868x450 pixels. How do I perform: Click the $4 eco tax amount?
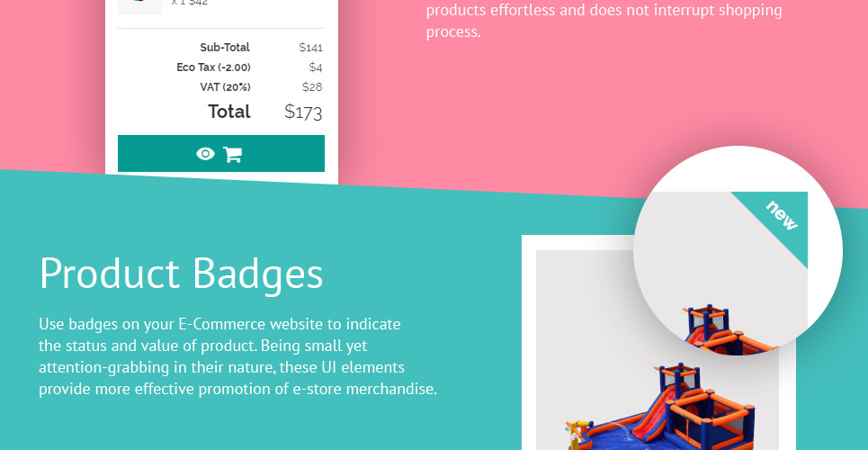click(316, 67)
